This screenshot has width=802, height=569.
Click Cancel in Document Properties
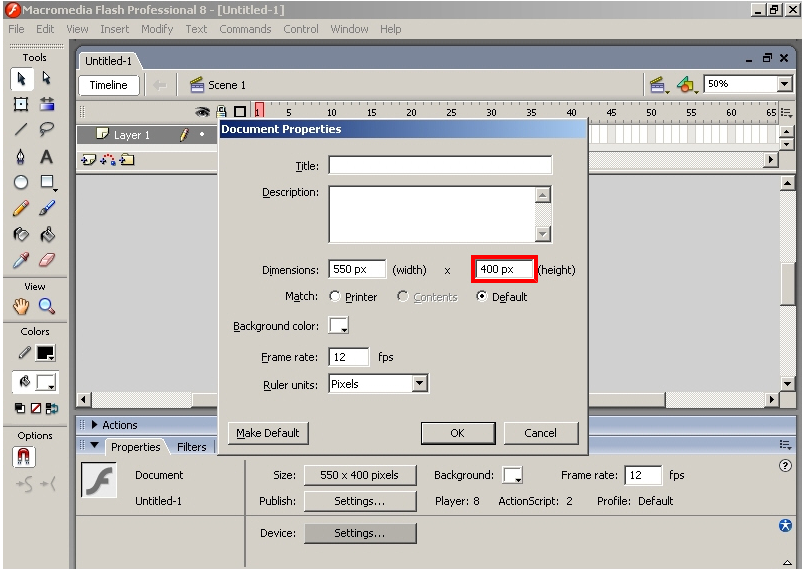(x=541, y=433)
